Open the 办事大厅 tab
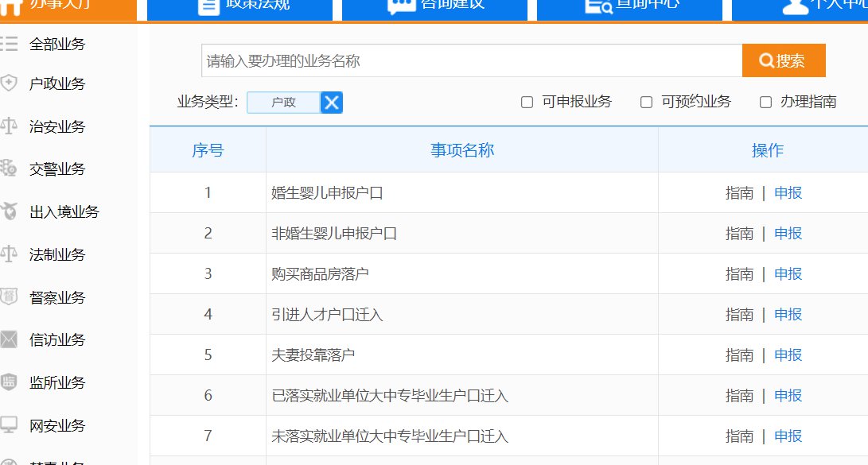 coord(68,10)
